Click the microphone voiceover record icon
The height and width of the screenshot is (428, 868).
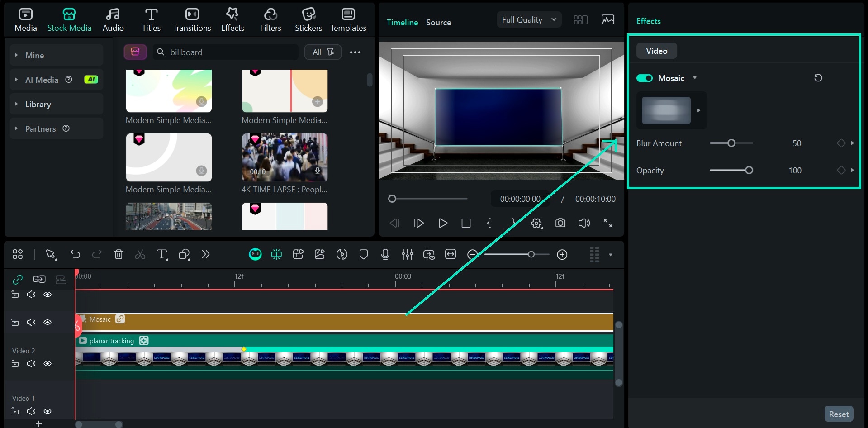click(x=385, y=254)
